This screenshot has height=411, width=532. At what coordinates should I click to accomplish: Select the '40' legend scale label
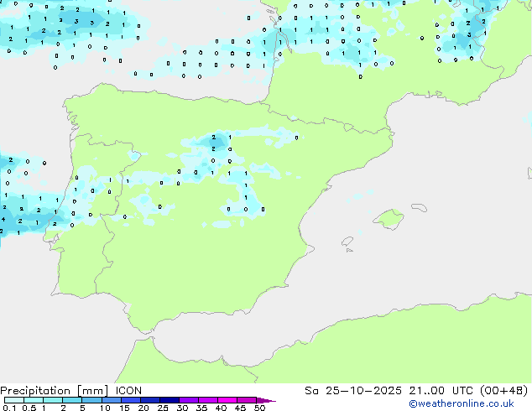tap(221, 408)
